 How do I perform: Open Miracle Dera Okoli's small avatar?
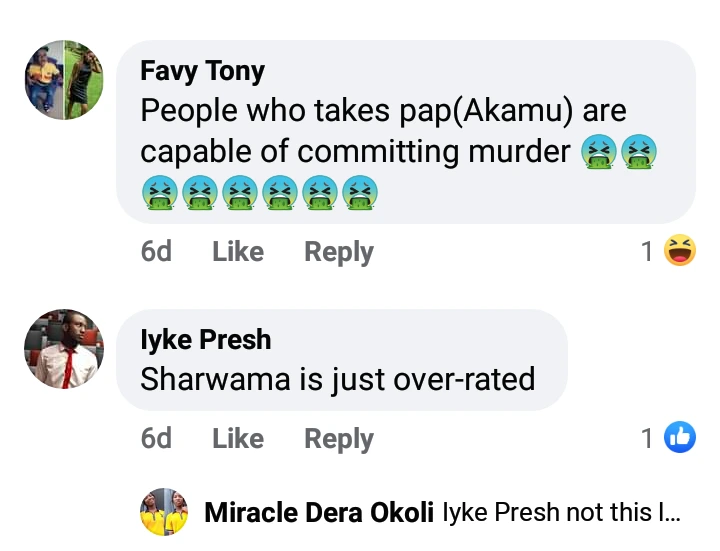click(x=164, y=513)
